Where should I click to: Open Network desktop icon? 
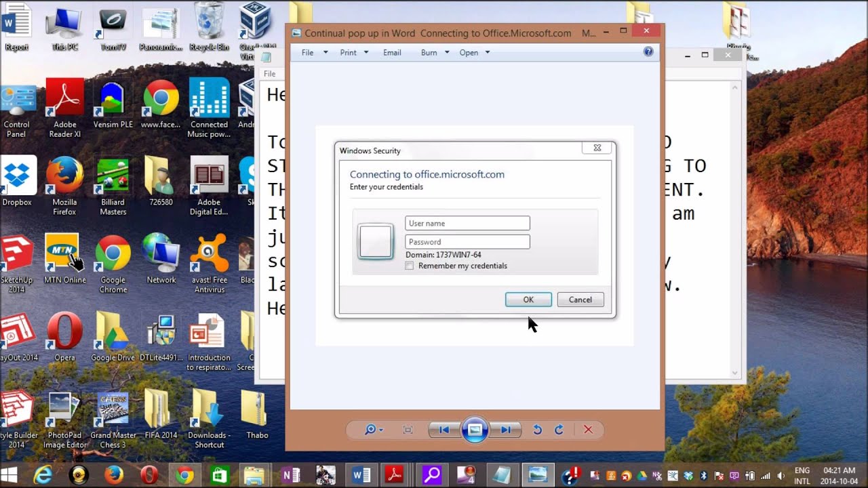point(161,260)
